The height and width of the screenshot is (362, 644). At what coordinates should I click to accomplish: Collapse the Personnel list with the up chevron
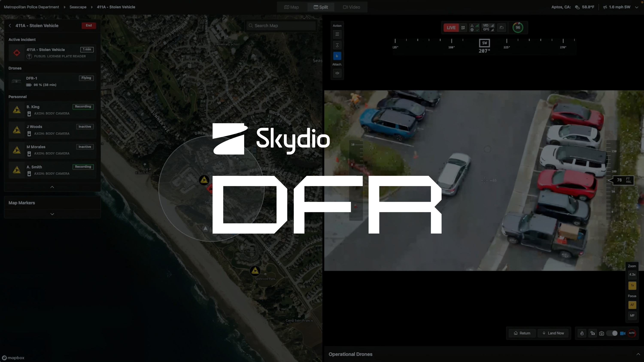[x=52, y=187]
